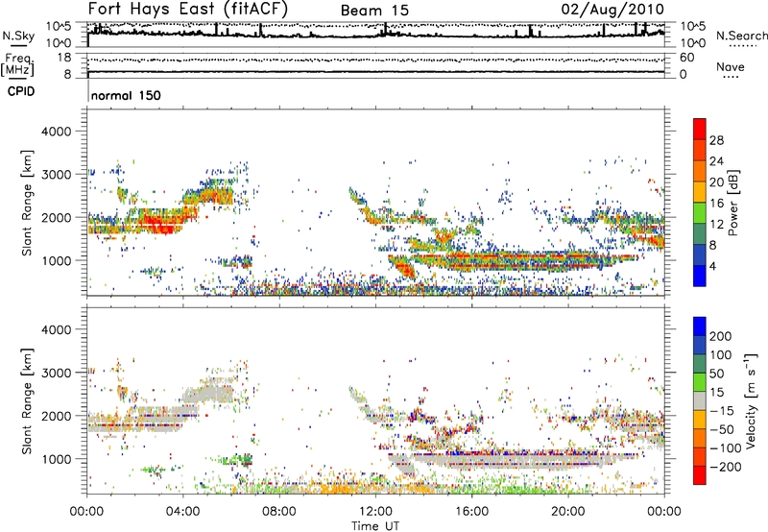Click the 'Freq. [MHz]' label

tap(17, 65)
